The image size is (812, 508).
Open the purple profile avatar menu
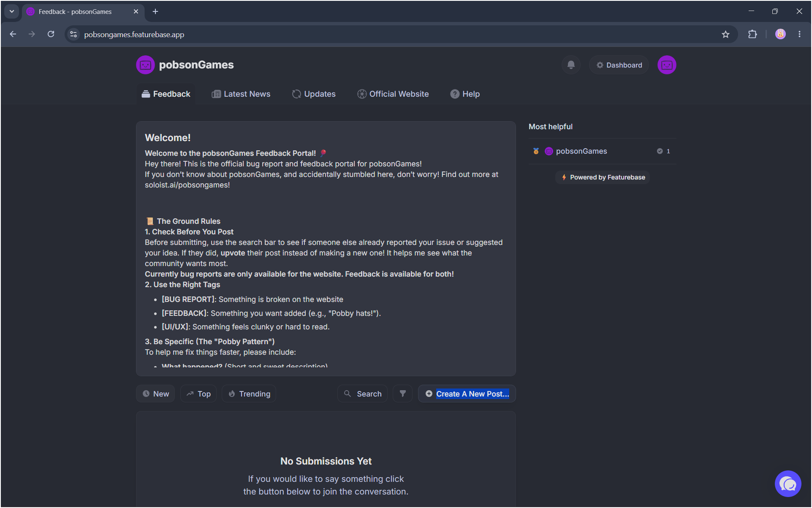point(667,65)
